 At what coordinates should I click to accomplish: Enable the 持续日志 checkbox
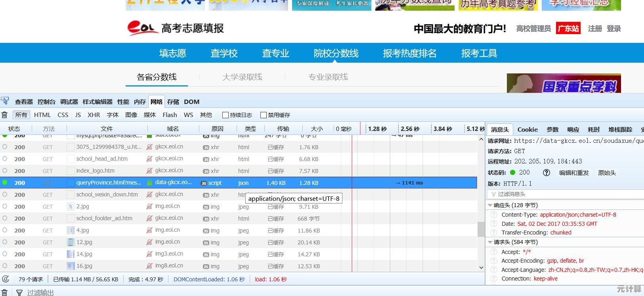[x=225, y=115]
